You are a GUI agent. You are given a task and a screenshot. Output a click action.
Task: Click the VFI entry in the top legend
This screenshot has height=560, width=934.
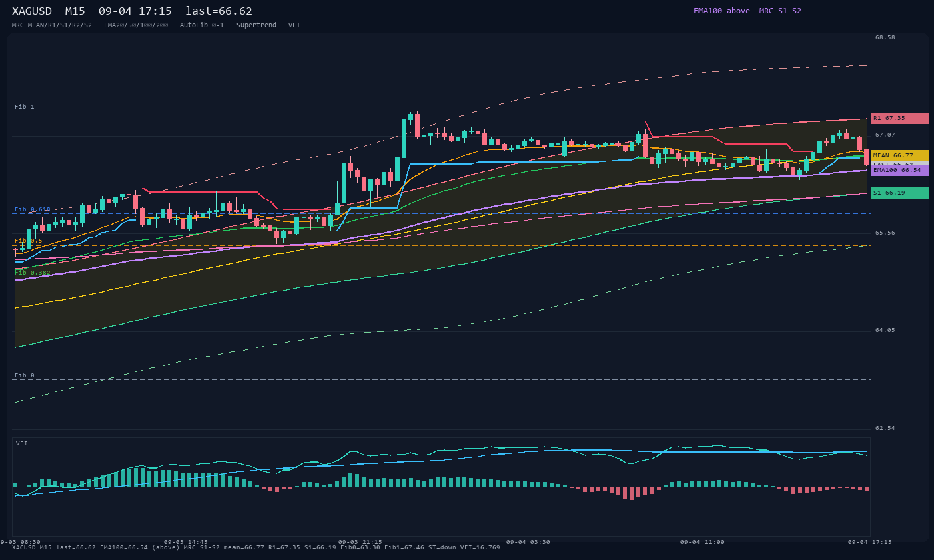click(x=294, y=25)
